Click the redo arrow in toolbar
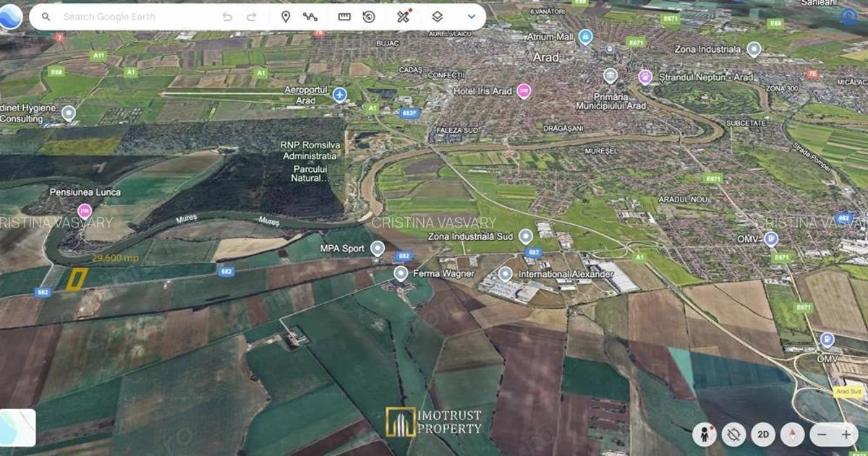868x456 pixels. [252, 17]
